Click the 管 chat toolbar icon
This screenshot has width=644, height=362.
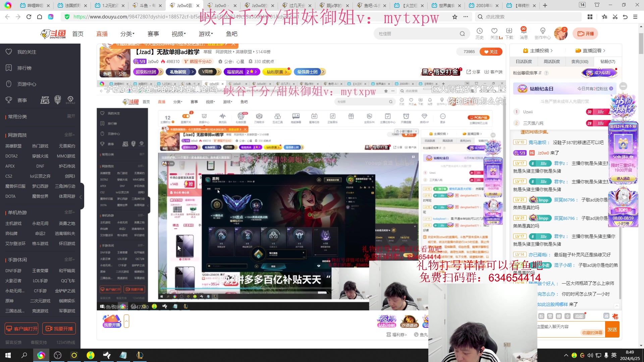(x=550, y=316)
